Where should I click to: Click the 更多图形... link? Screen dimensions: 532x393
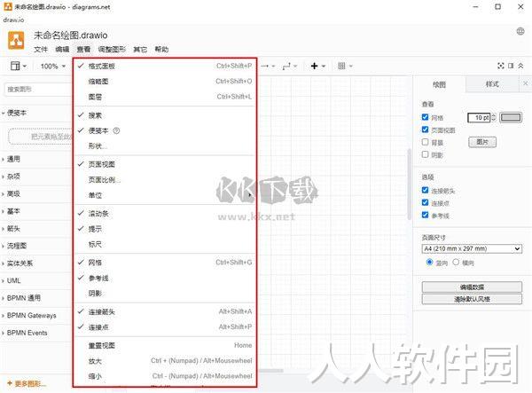click(27, 384)
